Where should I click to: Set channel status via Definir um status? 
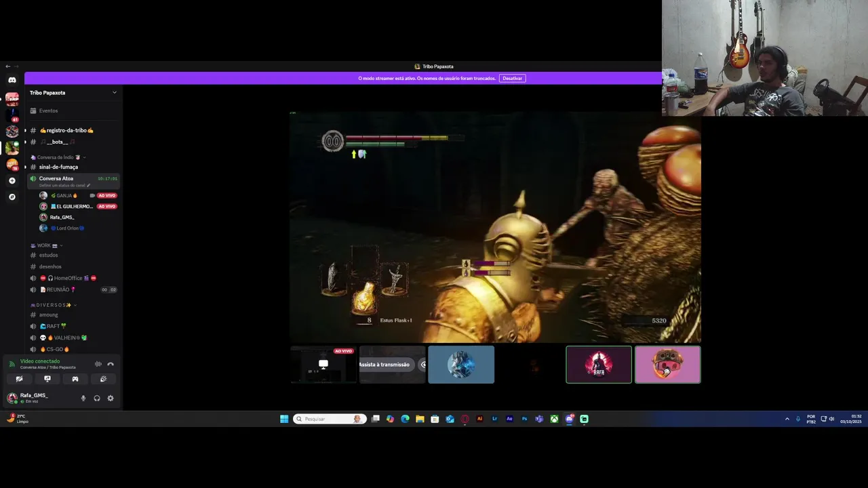tap(64, 185)
